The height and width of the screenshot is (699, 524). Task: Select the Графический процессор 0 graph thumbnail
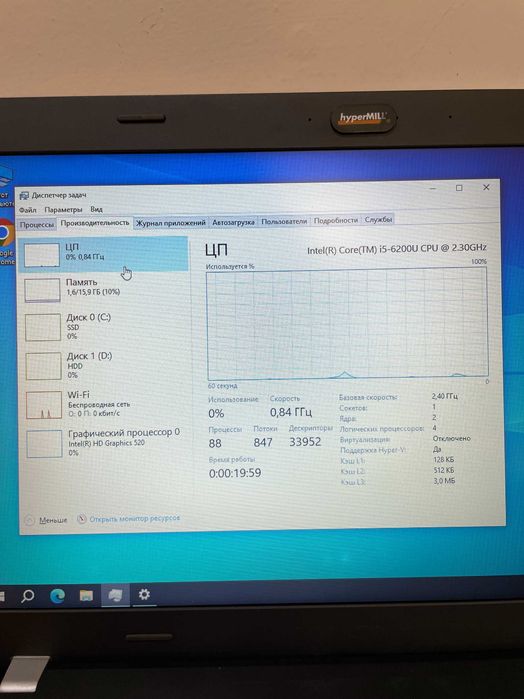[44, 444]
